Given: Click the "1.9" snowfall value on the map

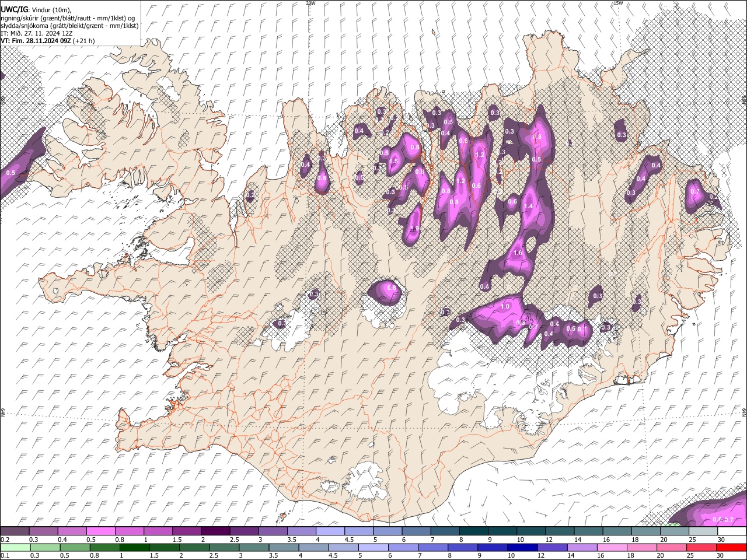Looking at the screenshot, I should click(x=415, y=229).
